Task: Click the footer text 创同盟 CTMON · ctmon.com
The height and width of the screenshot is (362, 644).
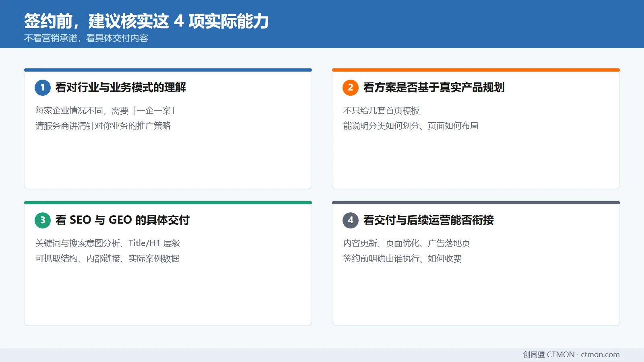Action: pyautogui.click(x=572, y=354)
